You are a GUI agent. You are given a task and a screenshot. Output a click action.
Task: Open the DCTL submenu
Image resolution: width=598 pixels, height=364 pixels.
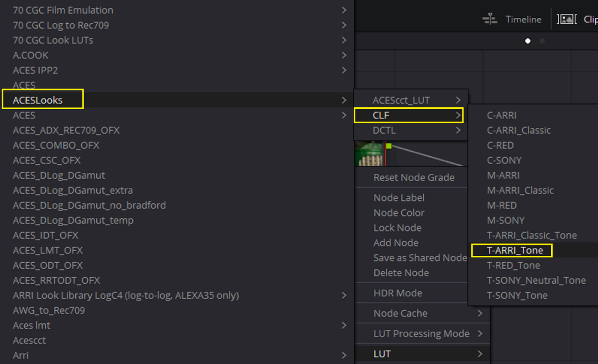(x=411, y=130)
